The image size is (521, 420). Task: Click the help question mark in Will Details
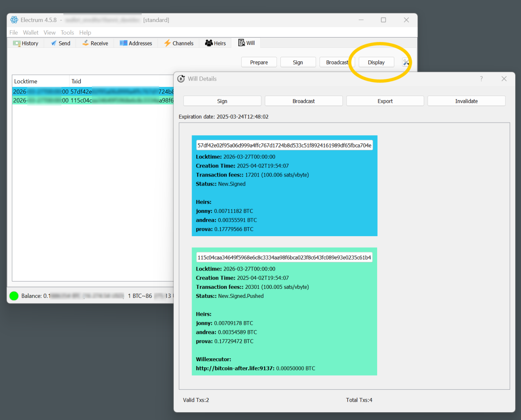(481, 78)
